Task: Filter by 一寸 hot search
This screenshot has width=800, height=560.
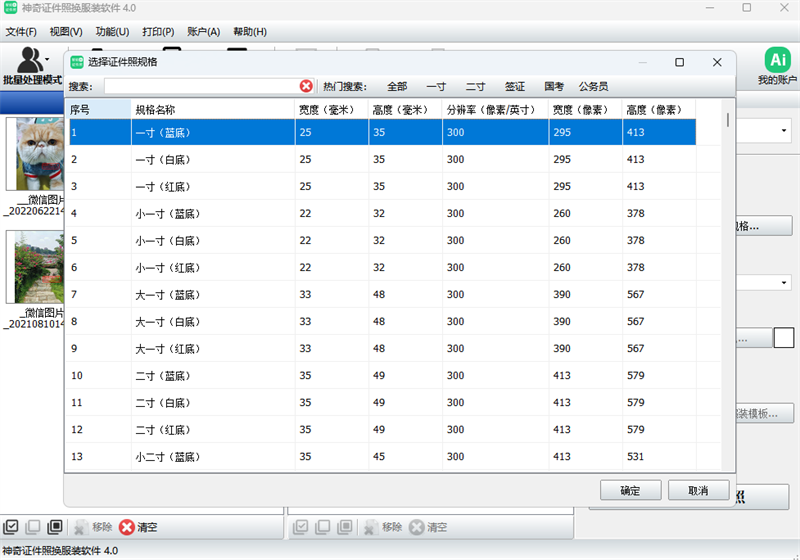Action: [436, 87]
